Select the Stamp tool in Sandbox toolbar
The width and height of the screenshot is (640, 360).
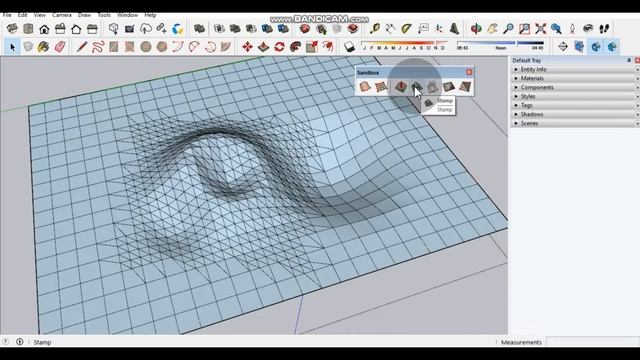[x=417, y=87]
